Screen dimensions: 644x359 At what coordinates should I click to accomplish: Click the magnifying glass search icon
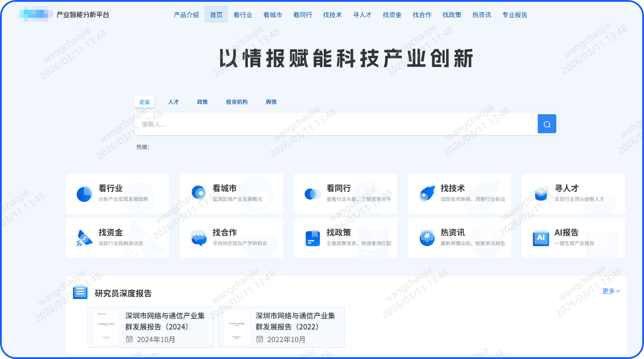coord(547,124)
